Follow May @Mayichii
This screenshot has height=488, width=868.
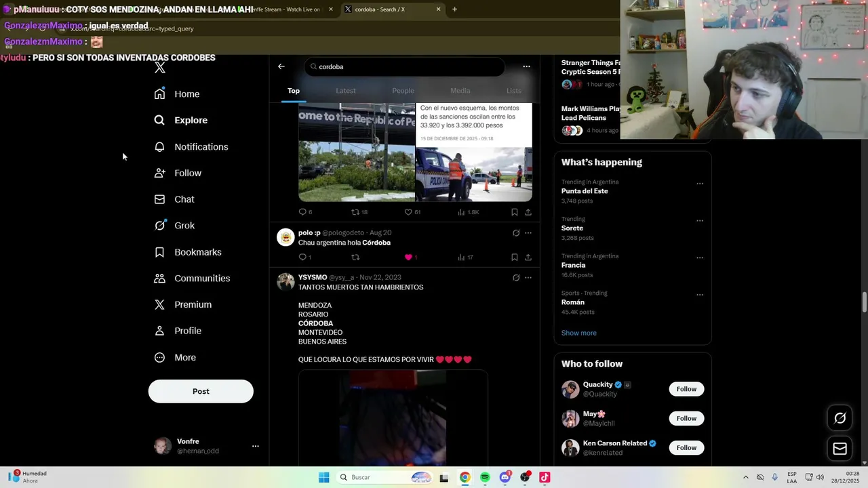point(686,418)
